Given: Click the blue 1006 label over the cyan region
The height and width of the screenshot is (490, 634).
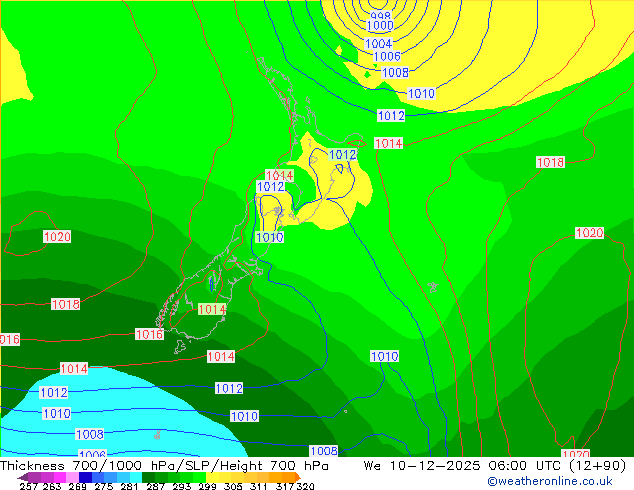Looking at the screenshot, I should (93, 454).
